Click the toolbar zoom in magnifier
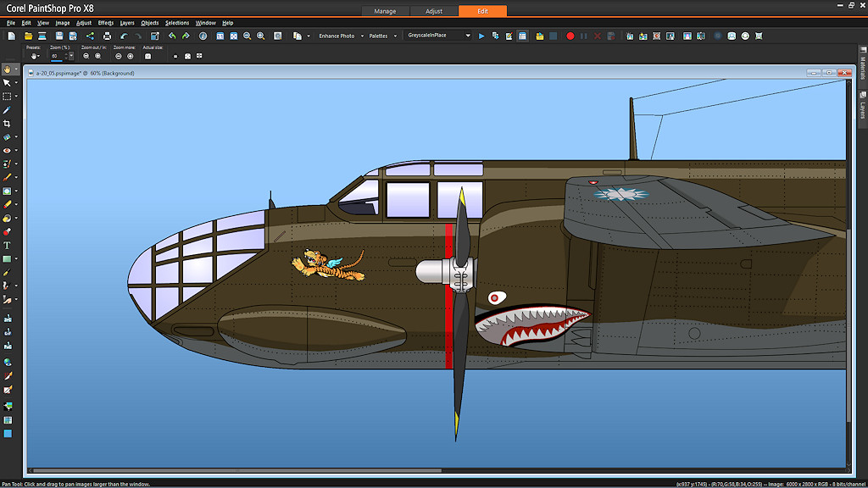The height and width of the screenshot is (488, 868). coord(261,36)
